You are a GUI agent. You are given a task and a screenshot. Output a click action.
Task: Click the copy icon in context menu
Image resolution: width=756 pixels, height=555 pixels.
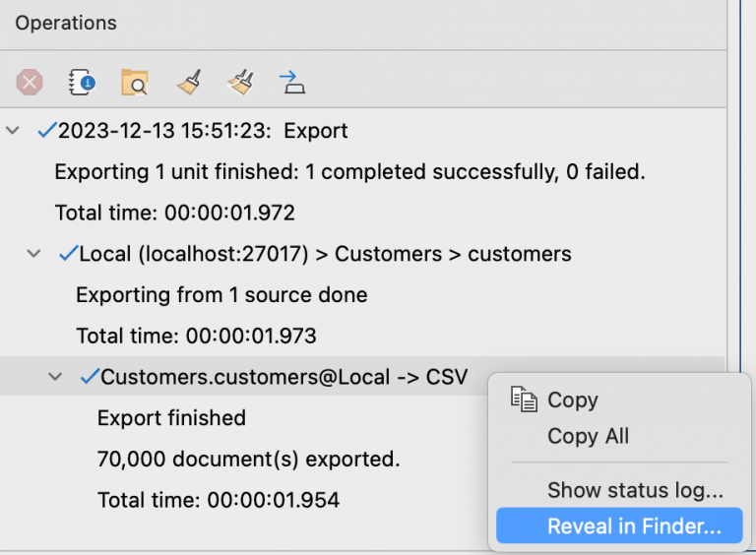pos(523,400)
